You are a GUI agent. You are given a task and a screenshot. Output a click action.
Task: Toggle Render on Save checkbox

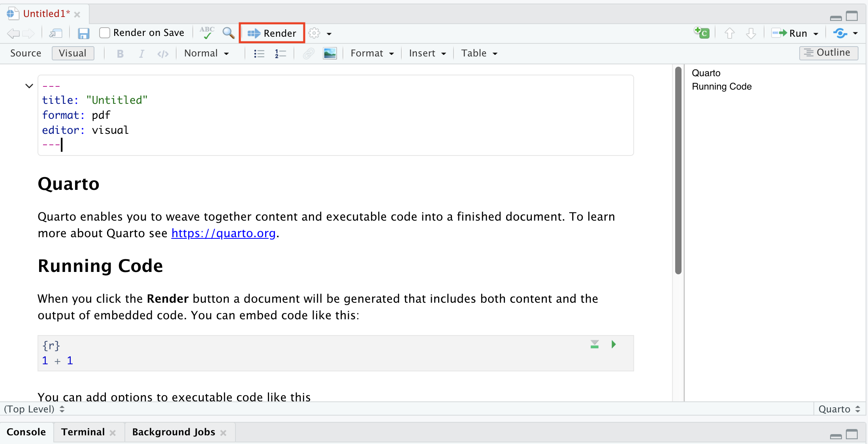point(105,33)
